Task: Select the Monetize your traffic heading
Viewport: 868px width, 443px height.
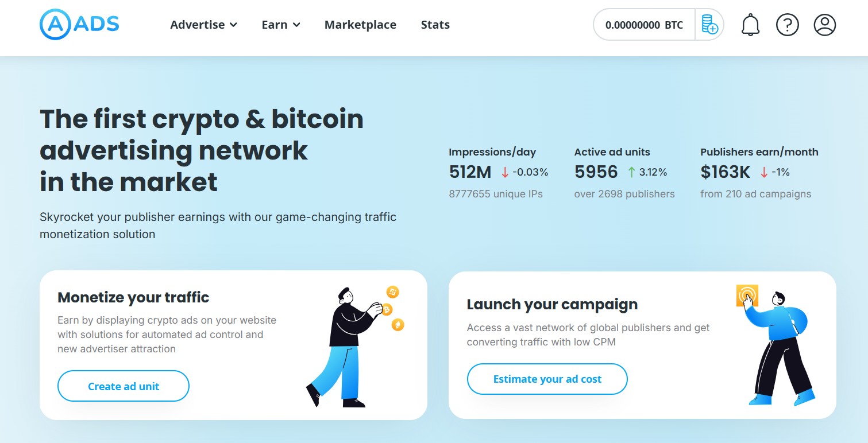Action: coord(133,297)
